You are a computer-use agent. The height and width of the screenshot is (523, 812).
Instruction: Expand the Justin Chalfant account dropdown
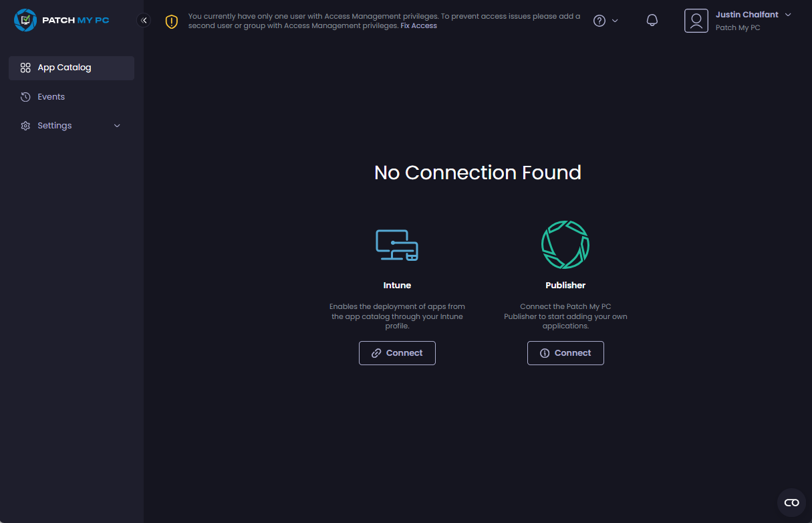788,15
